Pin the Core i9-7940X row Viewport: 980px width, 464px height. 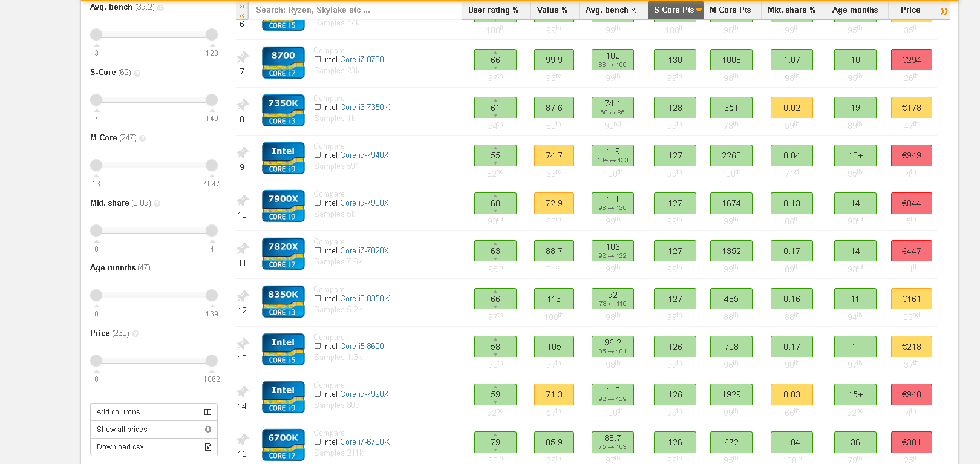click(x=243, y=152)
